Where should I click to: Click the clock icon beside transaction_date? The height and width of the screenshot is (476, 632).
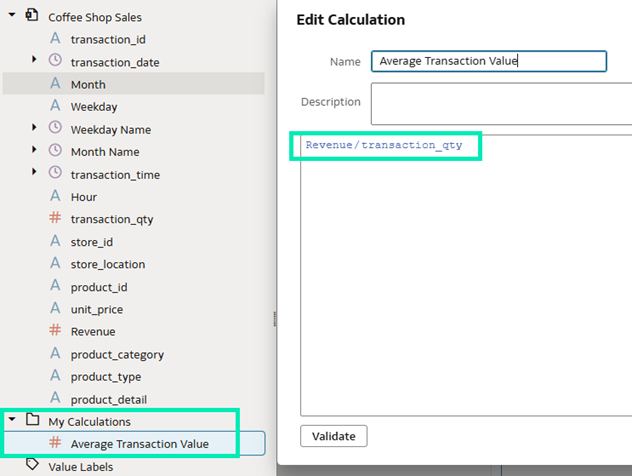point(55,62)
